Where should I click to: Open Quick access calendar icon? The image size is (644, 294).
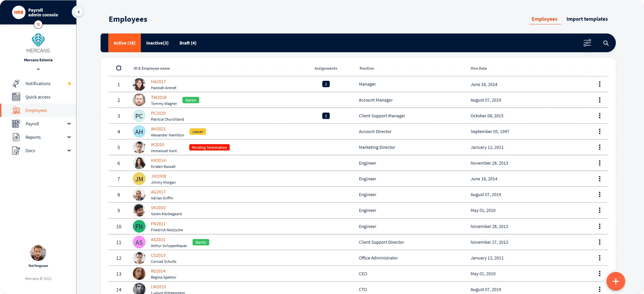pos(16,97)
